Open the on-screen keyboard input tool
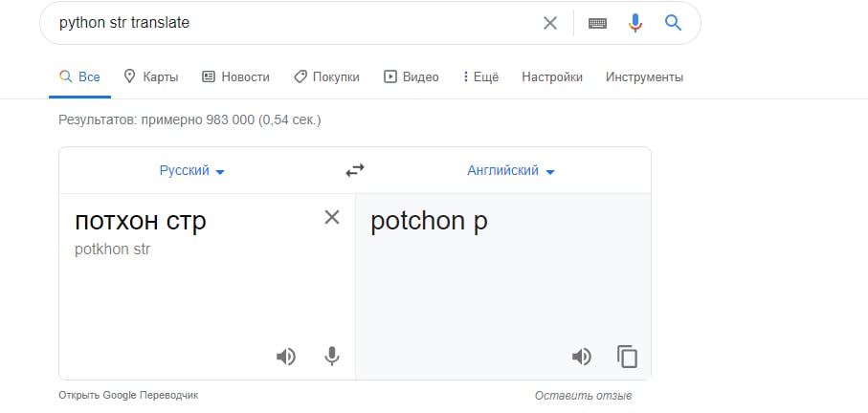 (x=598, y=23)
